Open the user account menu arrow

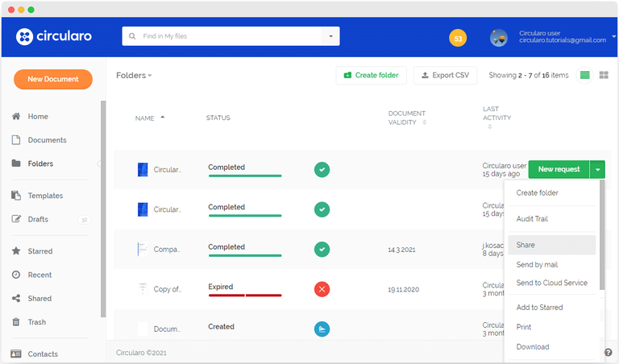tap(614, 36)
